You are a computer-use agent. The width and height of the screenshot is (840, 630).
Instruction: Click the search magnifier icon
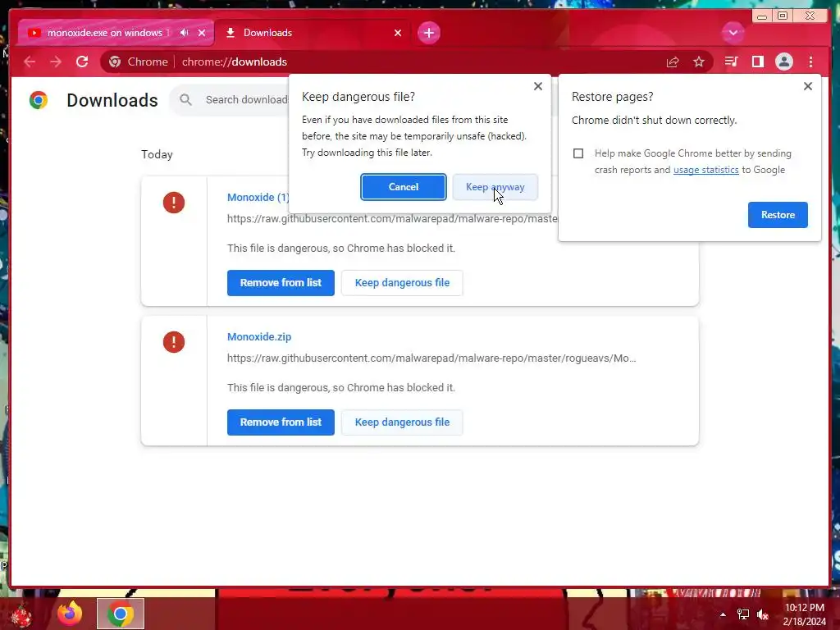point(185,99)
